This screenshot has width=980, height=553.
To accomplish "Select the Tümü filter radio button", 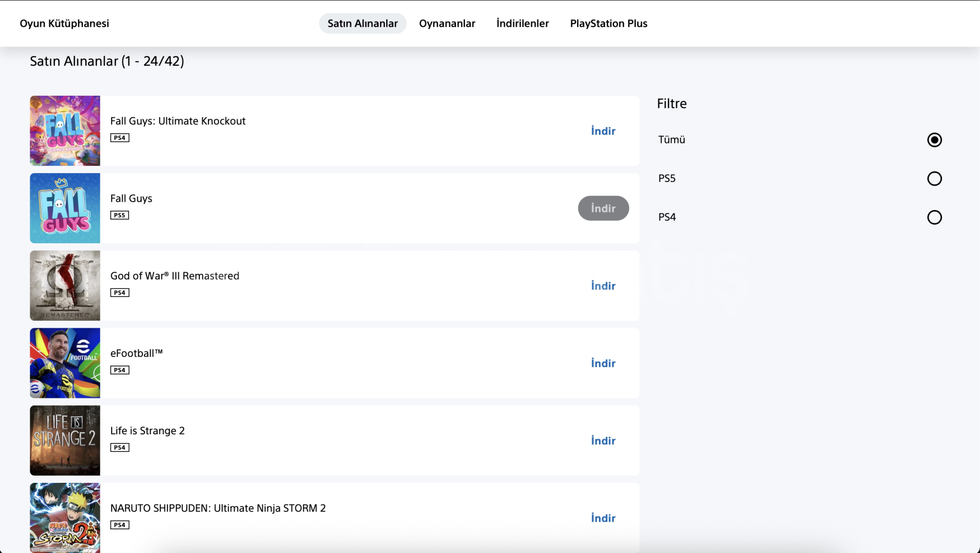I will pos(934,140).
